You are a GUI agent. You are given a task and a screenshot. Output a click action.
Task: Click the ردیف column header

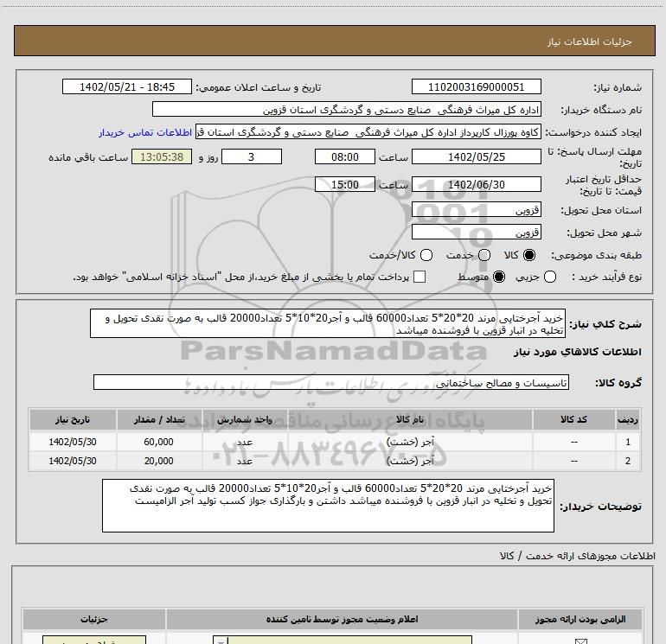[x=628, y=420]
